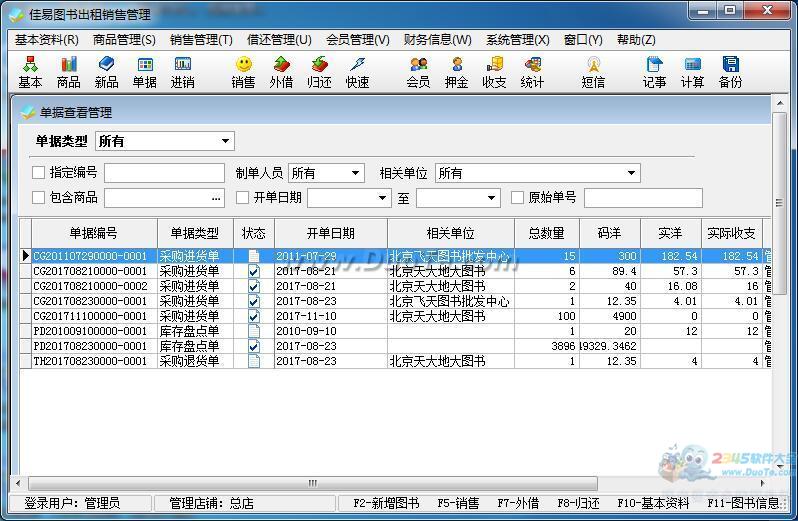Check the 开单日期 checkbox
798x521 pixels.
coord(243,197)
